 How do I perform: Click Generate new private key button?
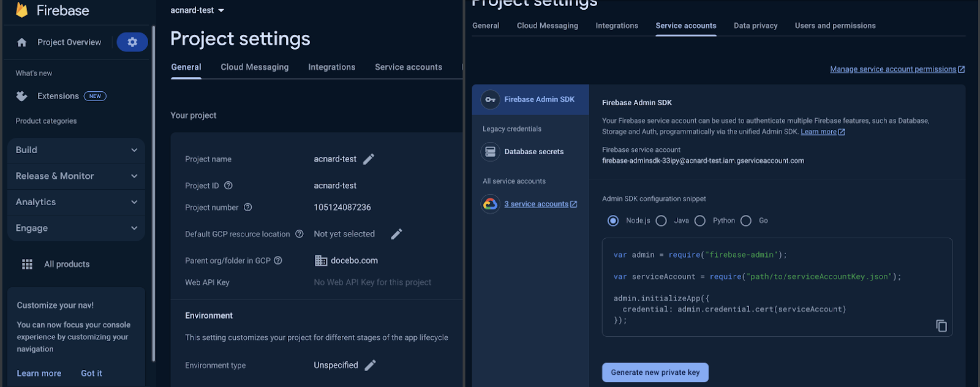(655, 372)
